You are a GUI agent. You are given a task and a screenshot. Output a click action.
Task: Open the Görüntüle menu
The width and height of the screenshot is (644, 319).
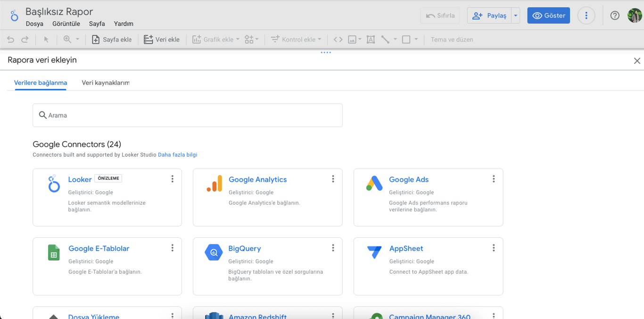(x=66, y=24)
